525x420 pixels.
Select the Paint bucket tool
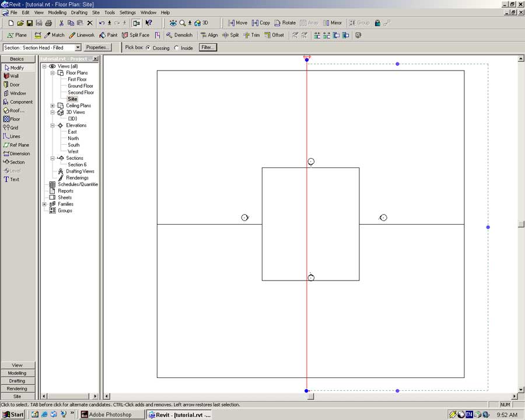pyautogui.click(x=108, y=35)
